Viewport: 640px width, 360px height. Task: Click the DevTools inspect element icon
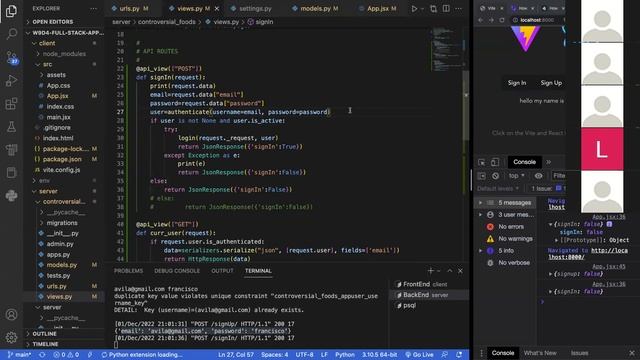(482, 162)
